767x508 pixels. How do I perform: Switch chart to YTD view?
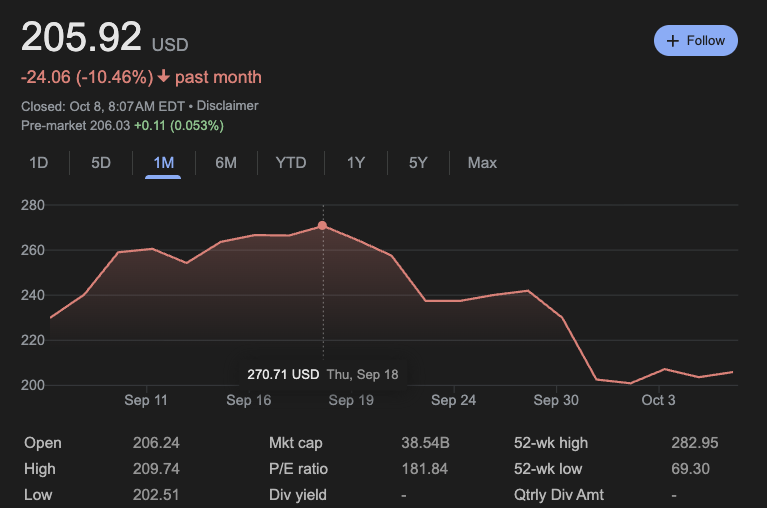pos(290,163)
